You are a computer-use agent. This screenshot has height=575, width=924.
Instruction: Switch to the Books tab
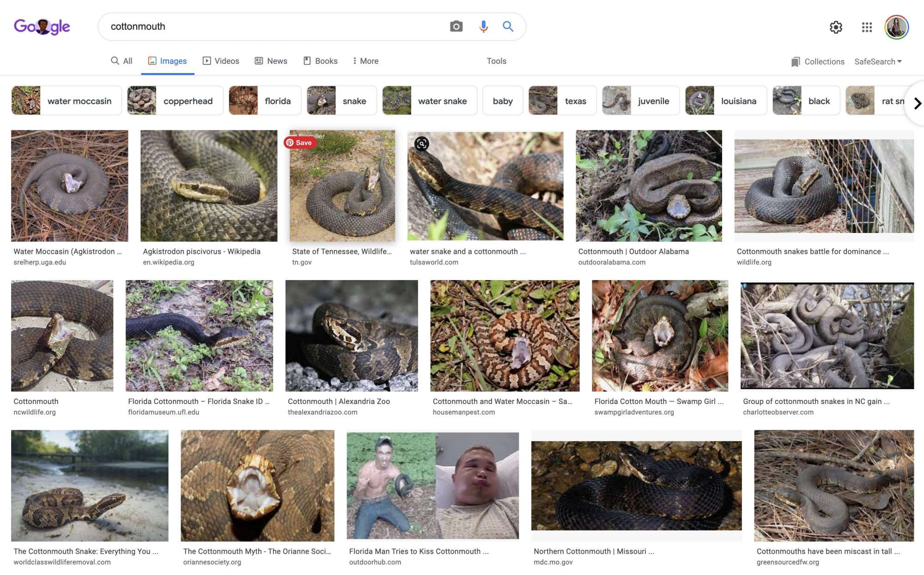point(320,61)
